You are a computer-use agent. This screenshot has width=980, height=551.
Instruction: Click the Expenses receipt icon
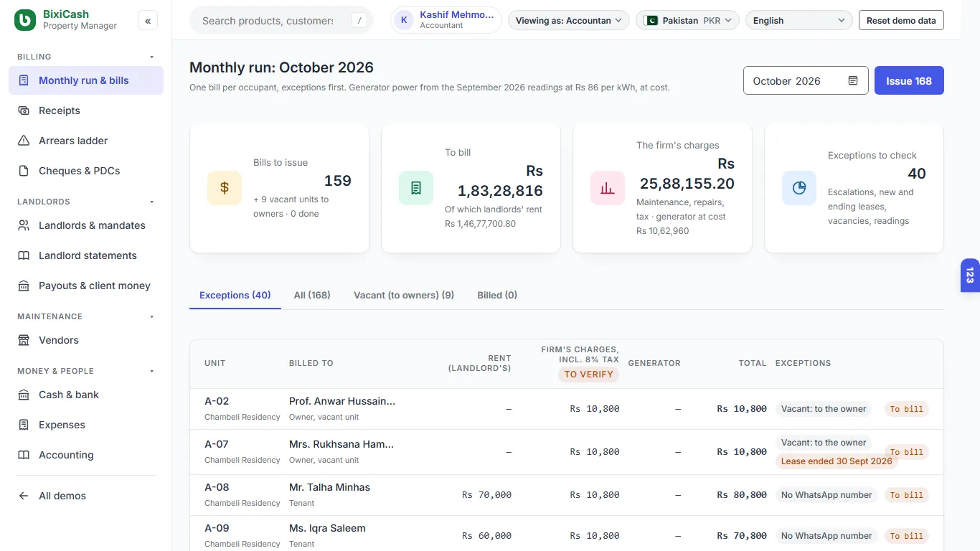click(24, 425)
